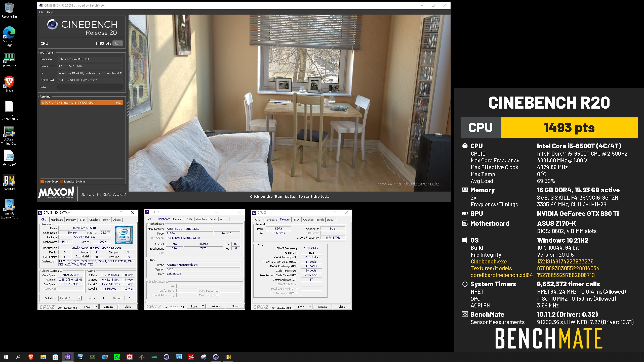Screen dimensions: 644x362
Task: Click the Intel Core i5 logo in CPU-Z
Action: 124,235
